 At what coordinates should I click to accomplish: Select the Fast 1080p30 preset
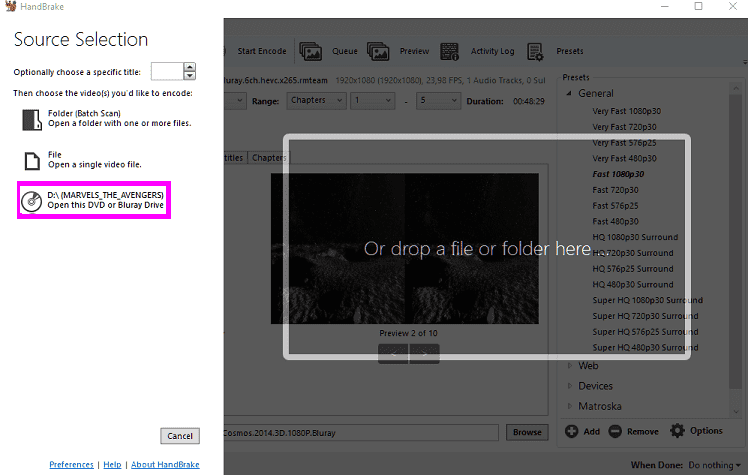[618, 174]
